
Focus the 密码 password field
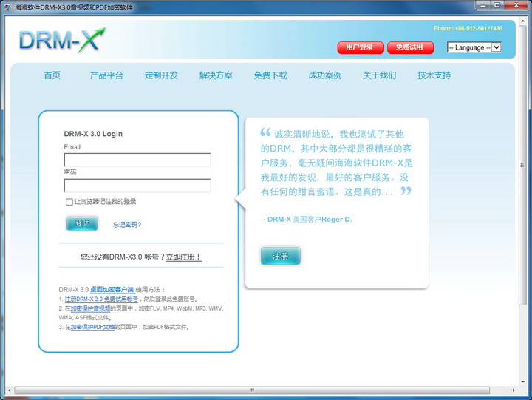137,186
